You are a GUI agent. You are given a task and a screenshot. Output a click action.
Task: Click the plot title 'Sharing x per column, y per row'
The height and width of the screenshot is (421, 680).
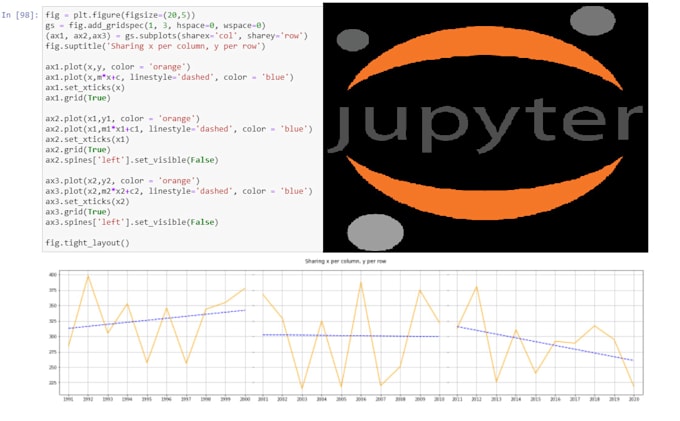345,261
